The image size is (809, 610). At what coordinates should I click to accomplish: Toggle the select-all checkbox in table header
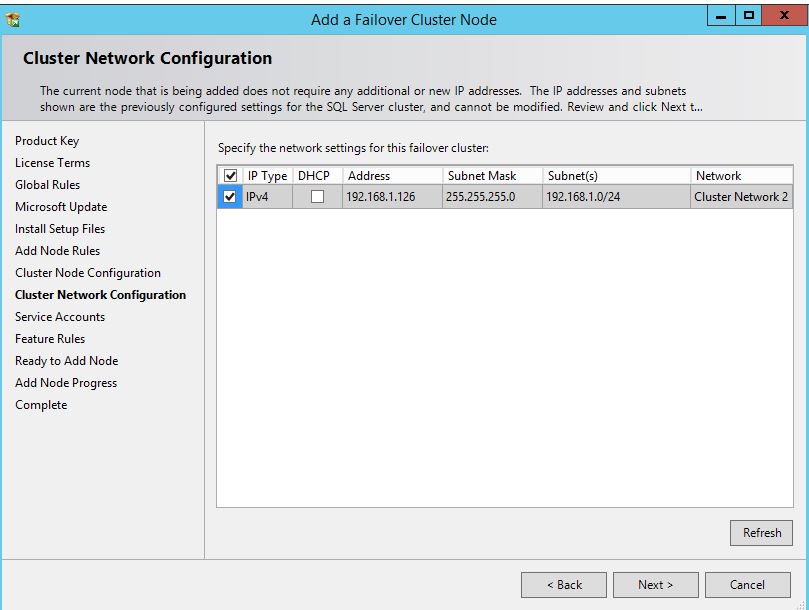(x=230, y=176)
